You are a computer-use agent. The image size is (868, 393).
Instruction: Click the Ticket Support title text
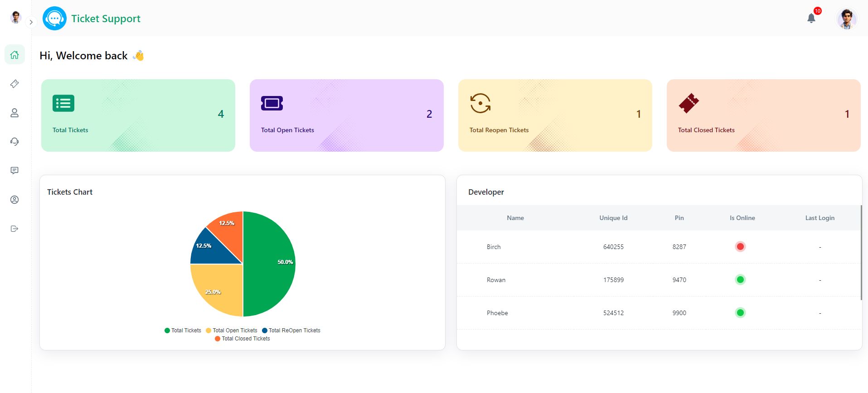[x=106, y=19]
